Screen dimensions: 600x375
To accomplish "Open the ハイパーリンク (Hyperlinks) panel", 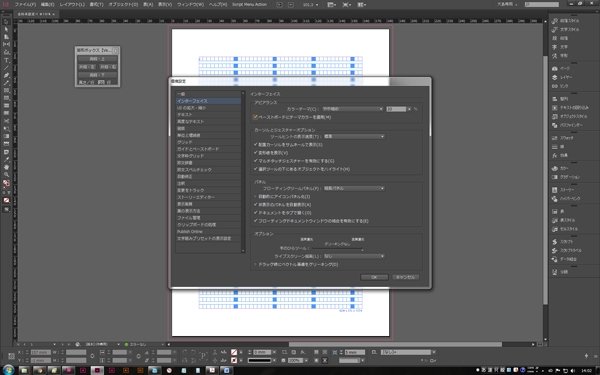I will [x=566, y=199].
